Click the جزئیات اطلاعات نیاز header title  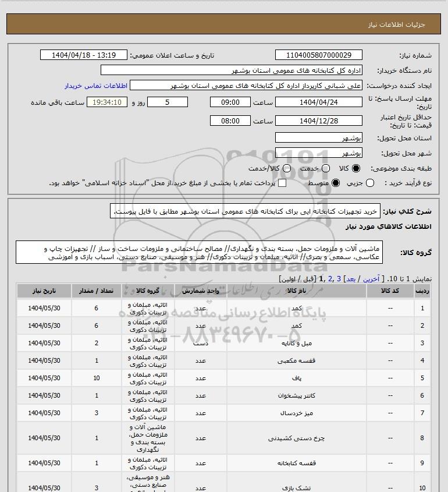(x=397, y=24)
